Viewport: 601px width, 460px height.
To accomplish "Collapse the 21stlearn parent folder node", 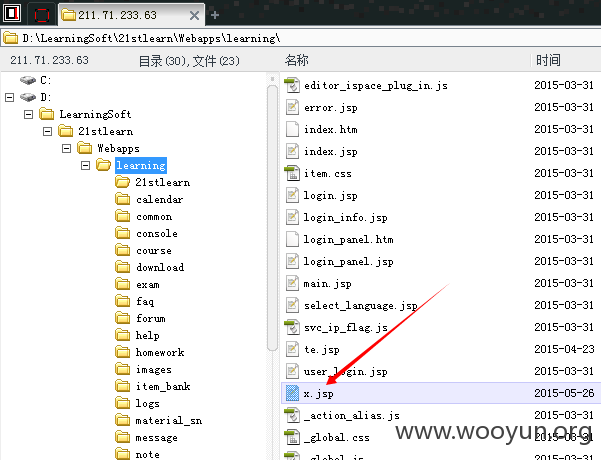I will [x=48, y=131].
